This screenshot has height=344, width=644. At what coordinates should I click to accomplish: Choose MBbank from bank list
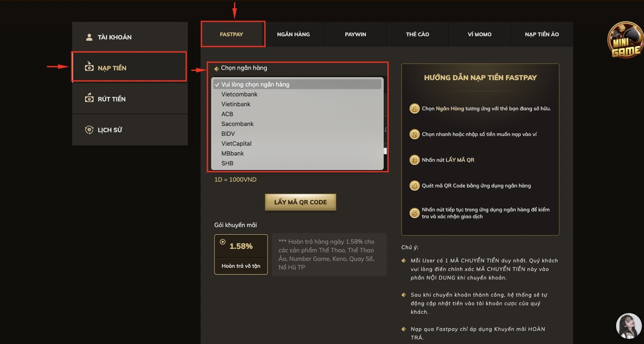[x=297, y=153]
